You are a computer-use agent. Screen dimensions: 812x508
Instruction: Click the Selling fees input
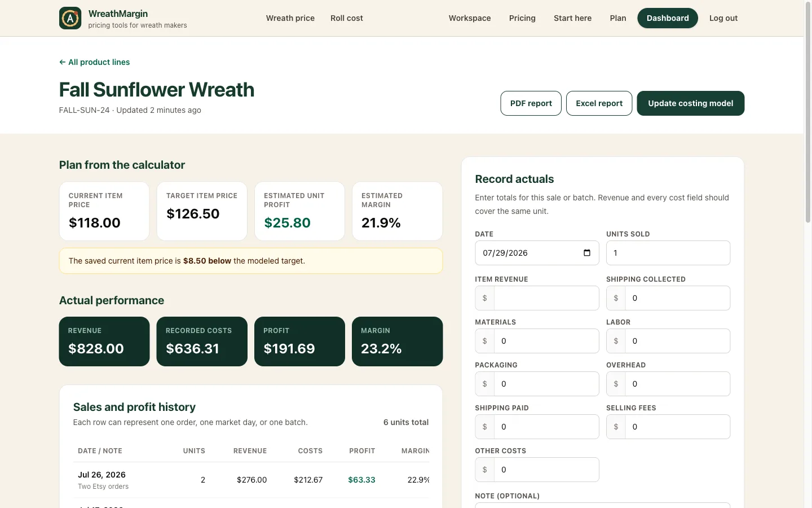678,427
